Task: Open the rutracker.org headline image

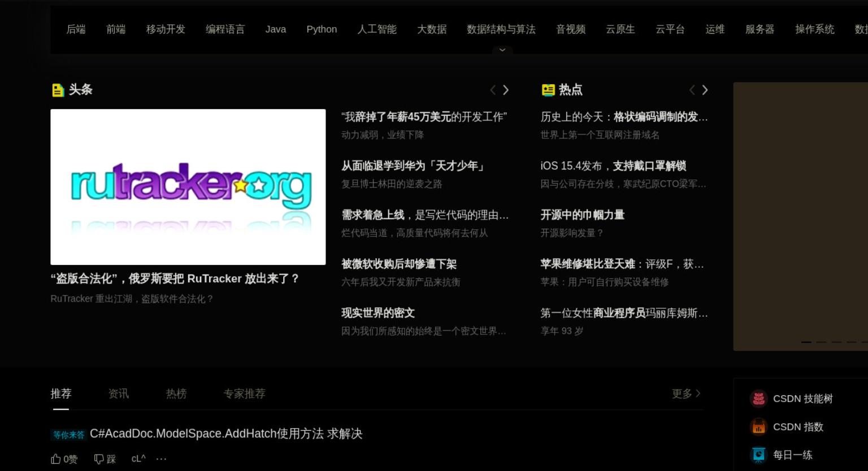Action: pos(188,187)
